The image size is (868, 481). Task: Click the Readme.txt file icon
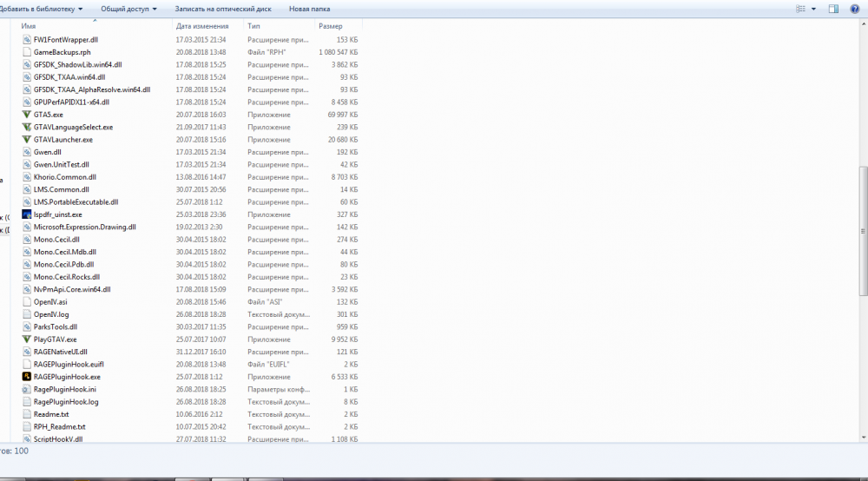[x=27, y=414]
